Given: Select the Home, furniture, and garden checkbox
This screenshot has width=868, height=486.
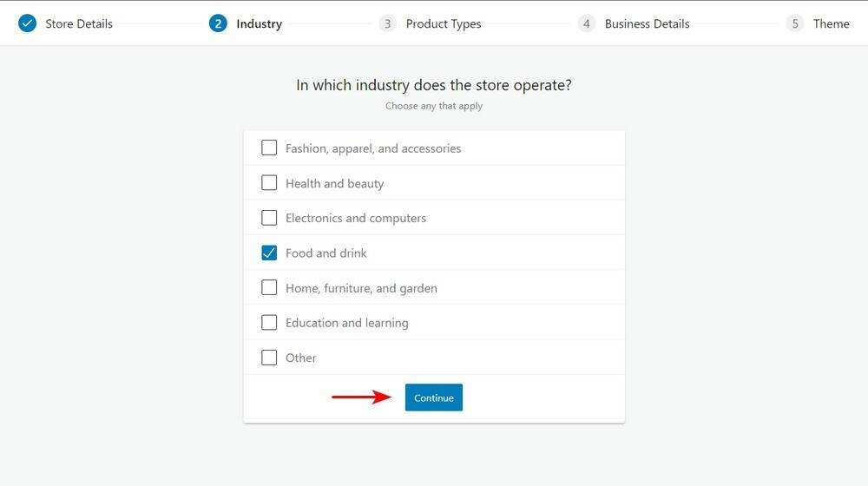Looking at the screenshot, I should point(269,287).
